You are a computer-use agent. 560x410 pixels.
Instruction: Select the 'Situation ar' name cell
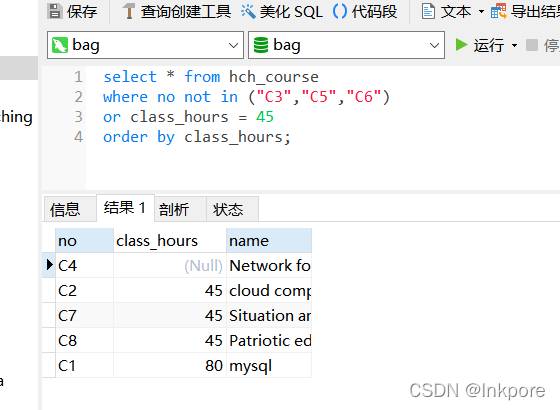[x=269, y=315]
